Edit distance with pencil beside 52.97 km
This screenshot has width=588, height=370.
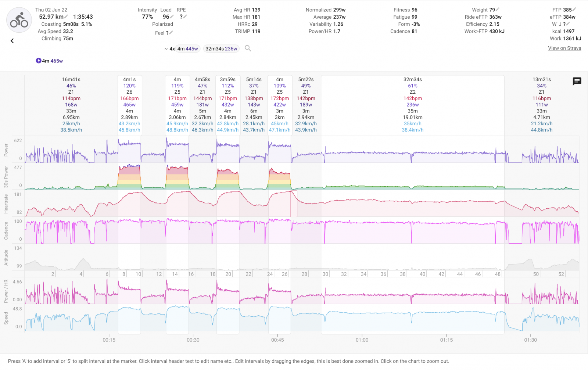pyautogui.click(x=66, y=17)
